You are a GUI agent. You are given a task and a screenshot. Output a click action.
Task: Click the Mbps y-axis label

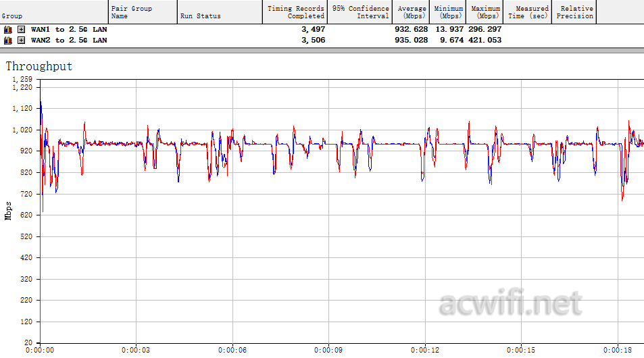tap(8, 211)
